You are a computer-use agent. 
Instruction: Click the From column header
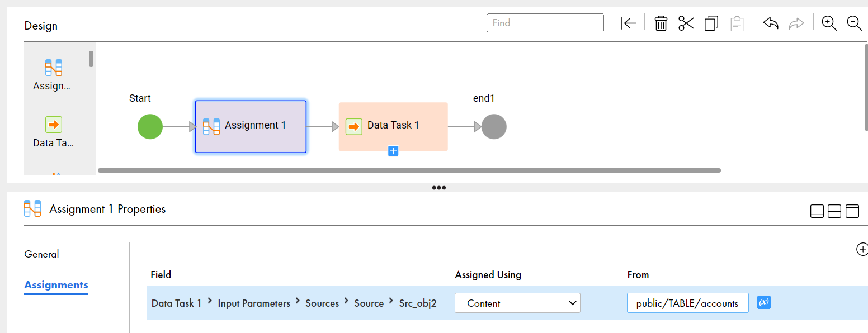(x=638, y=274)
